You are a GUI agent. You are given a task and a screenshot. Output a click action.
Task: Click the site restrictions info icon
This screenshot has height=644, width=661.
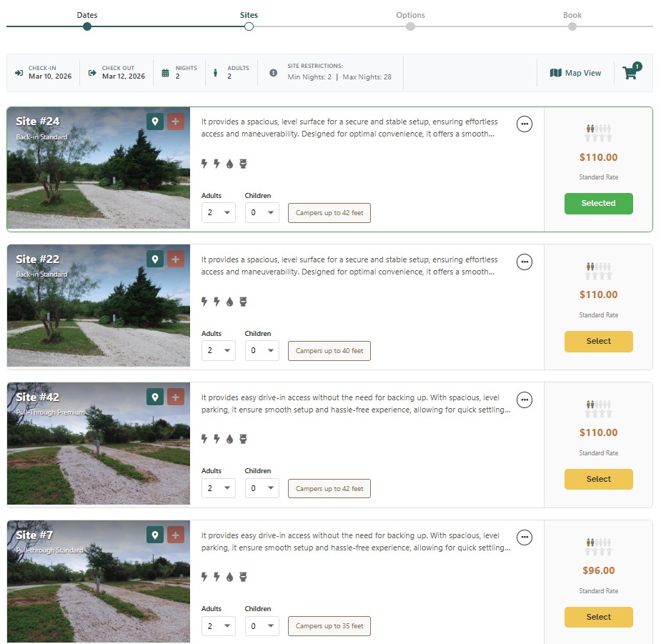click(x=273, y=73)
